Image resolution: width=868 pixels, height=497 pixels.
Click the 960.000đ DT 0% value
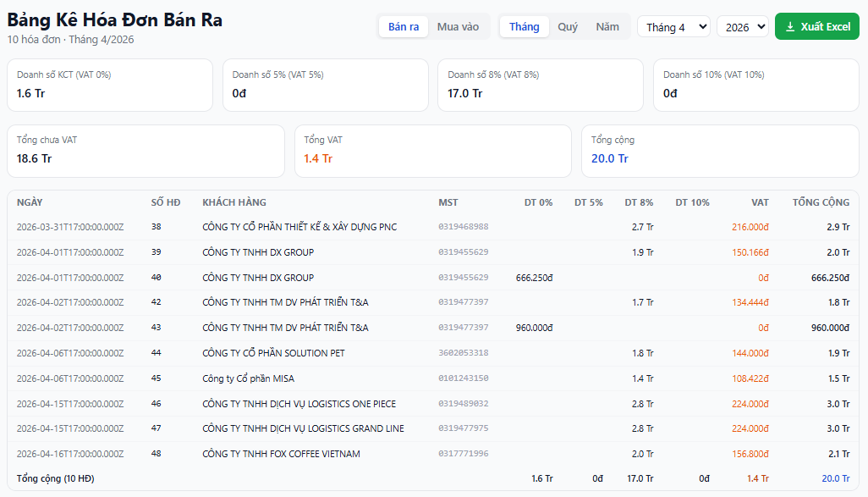pos(534,328)
